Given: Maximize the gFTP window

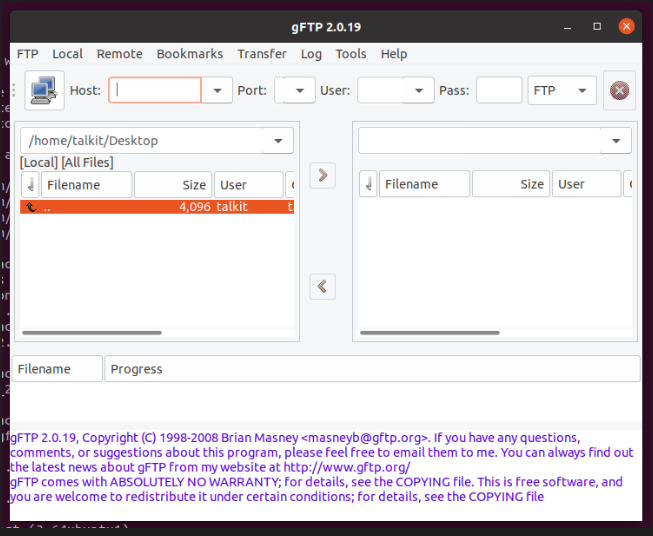Looking at the screenshot, I should tap(597, 27).
